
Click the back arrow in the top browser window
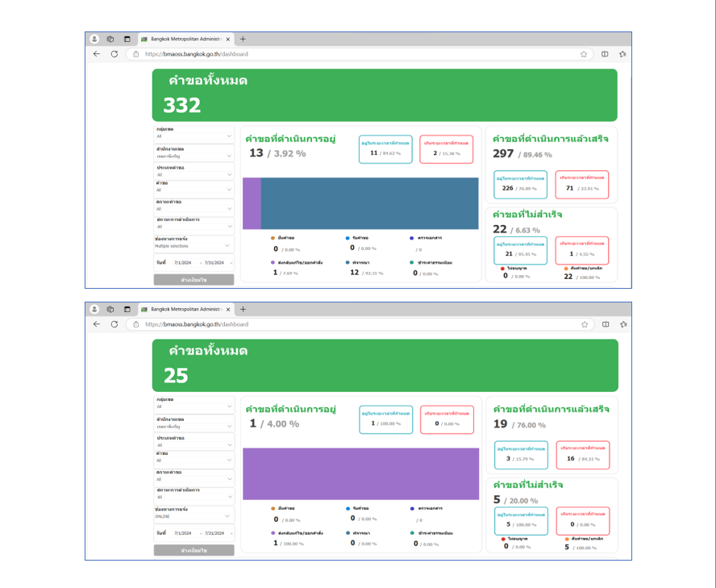[x=97, y=54]
